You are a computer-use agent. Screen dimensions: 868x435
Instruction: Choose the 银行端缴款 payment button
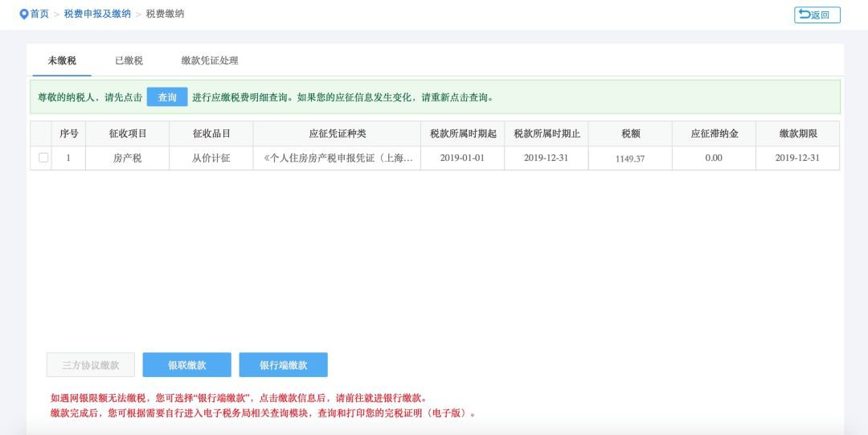coord(283,365)
